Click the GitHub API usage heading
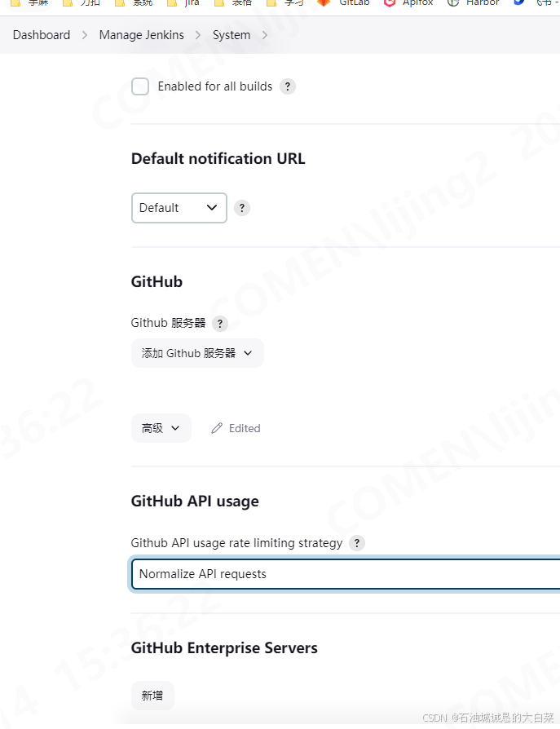Screen dimensions: 560x729 pos(195,501)
